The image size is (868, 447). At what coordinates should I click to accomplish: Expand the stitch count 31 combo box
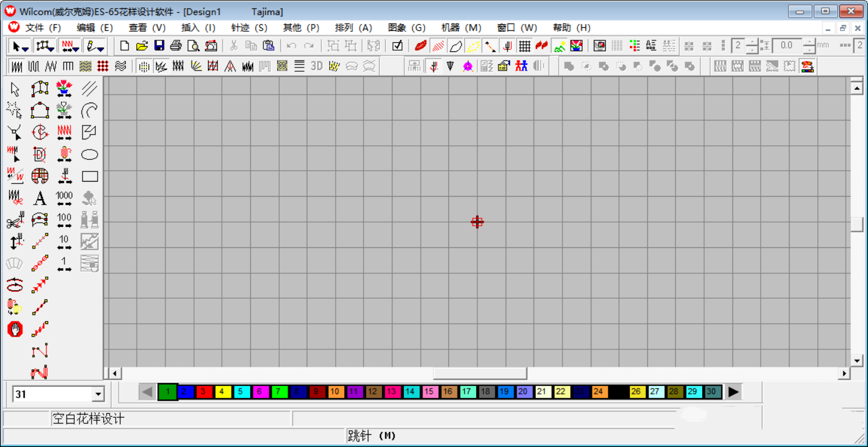click(x=98, y=395)
